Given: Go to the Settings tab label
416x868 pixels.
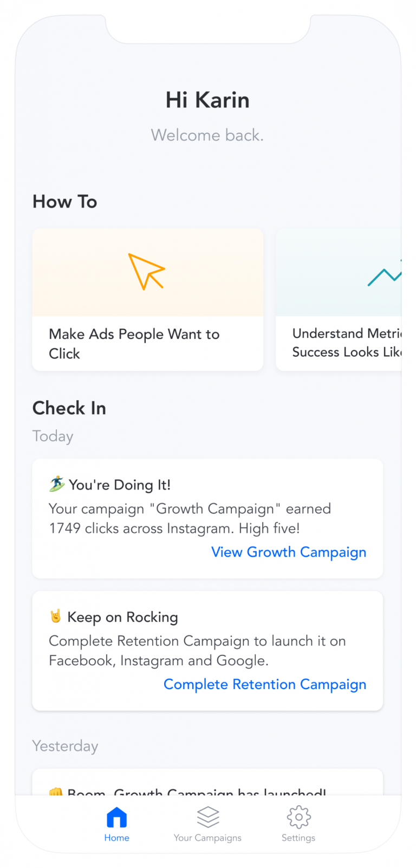Looking at the screenshot, I should 298,838.
